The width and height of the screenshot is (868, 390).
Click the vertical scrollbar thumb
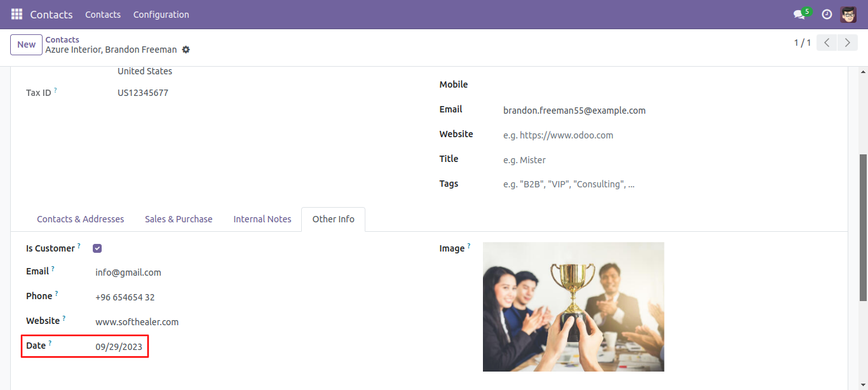tap(863, 227)
